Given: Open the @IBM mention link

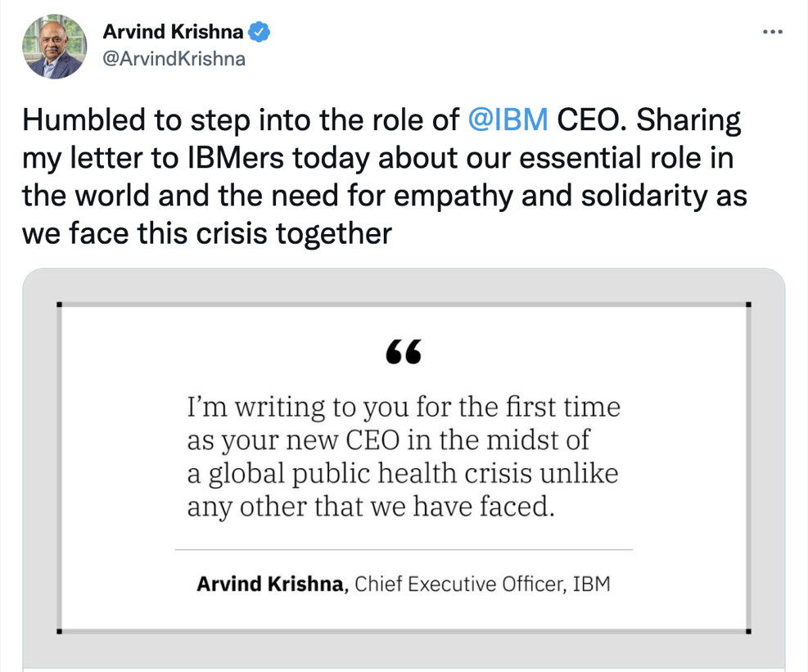Looking at the screenshot, I should point(508,120).
